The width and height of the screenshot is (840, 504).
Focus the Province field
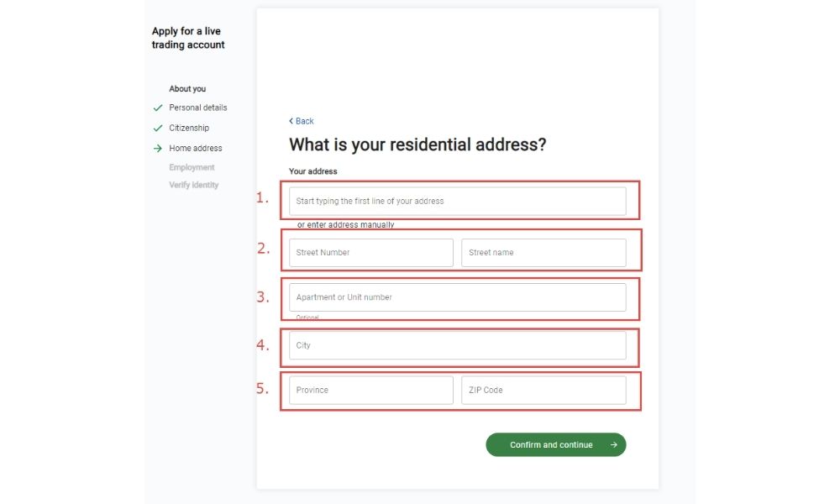point(370,390)
